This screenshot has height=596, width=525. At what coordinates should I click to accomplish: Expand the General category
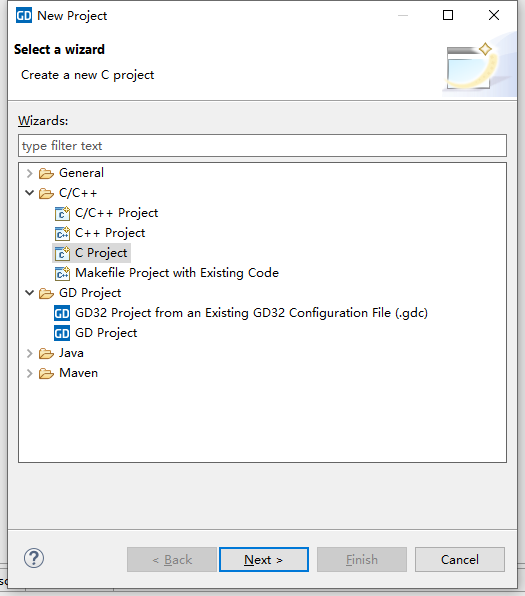coord(29,173)
